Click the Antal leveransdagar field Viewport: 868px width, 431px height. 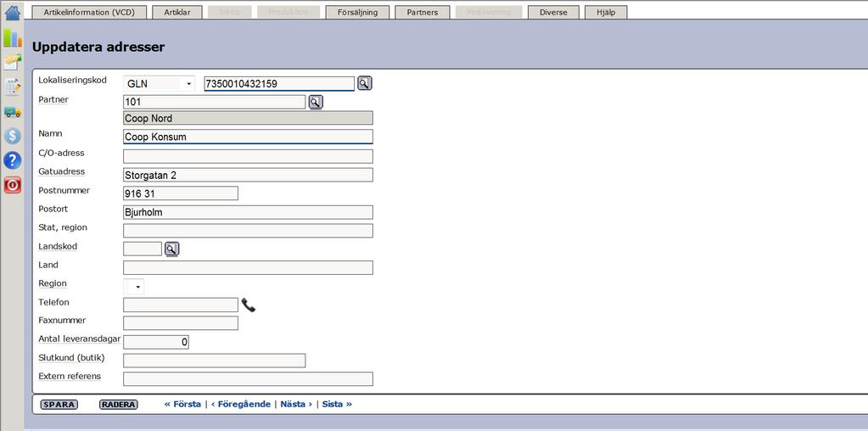[x=156, y=342]
